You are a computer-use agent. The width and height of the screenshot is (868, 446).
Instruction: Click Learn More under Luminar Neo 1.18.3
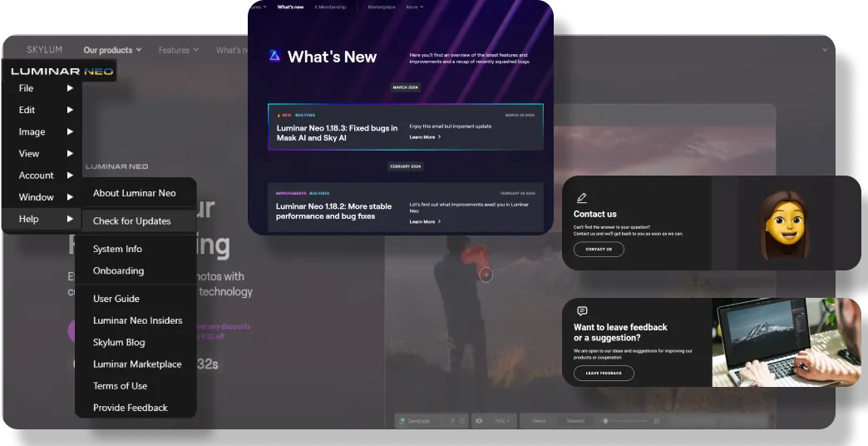pos(425,136)
